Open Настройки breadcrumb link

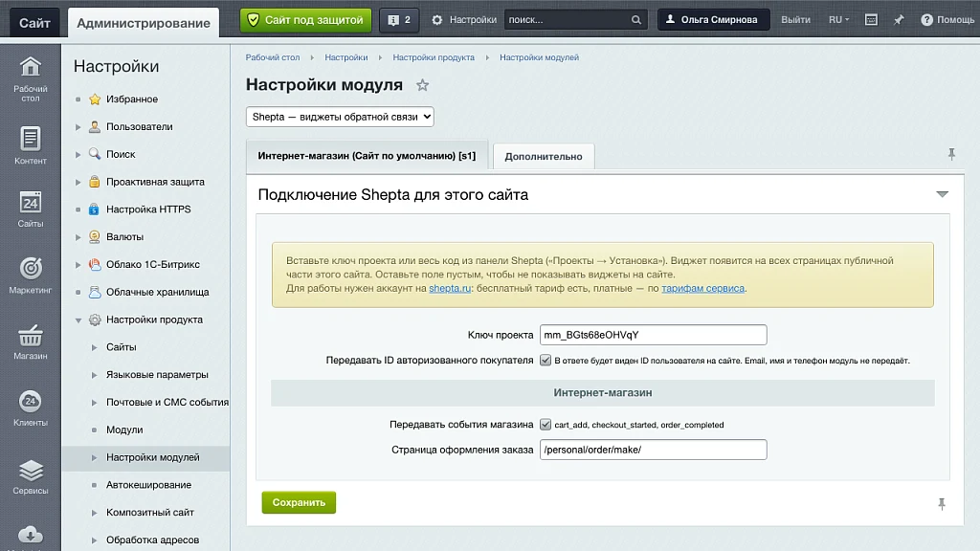(346, 57)
